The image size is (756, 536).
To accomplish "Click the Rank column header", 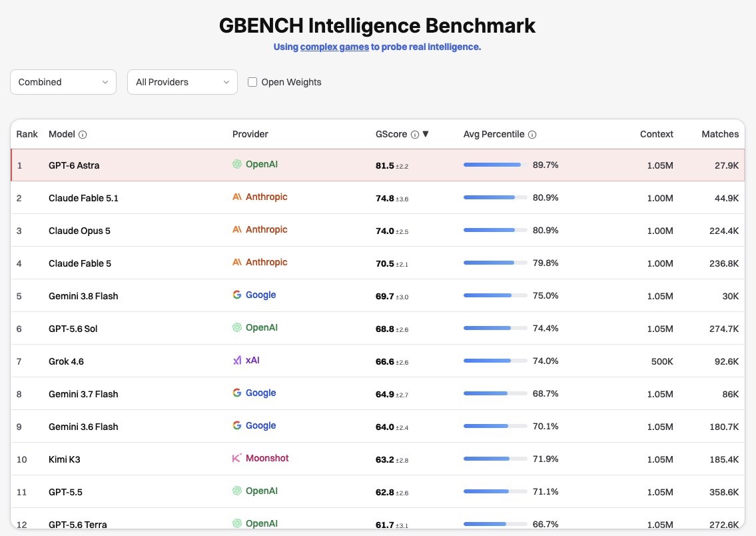I will [x=27, y=134].
